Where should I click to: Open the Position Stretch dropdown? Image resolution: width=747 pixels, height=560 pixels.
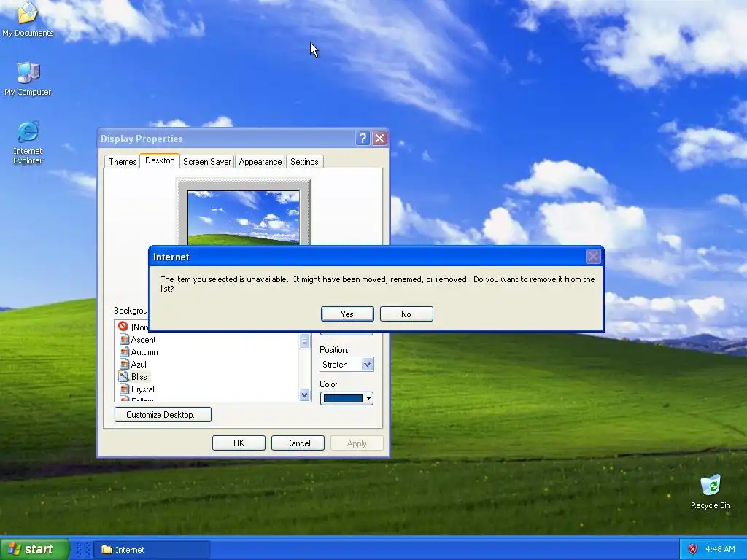click(x=347, y=365)
